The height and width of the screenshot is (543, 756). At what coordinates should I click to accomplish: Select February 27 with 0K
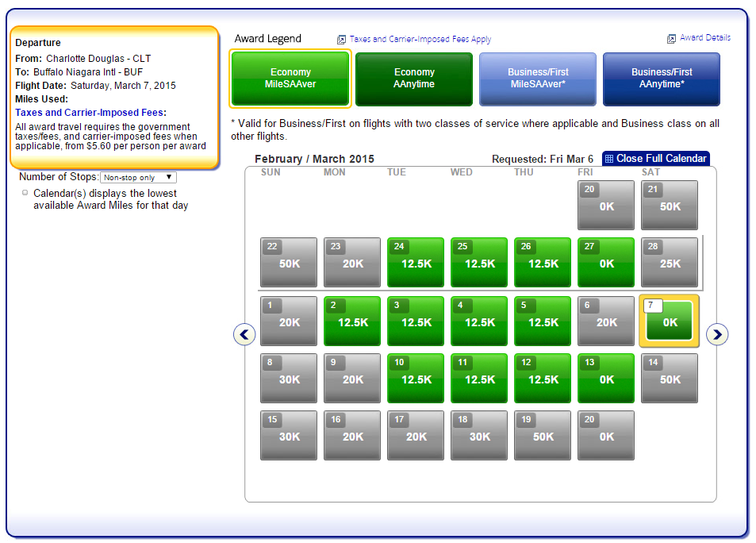[x=606, y=262]
